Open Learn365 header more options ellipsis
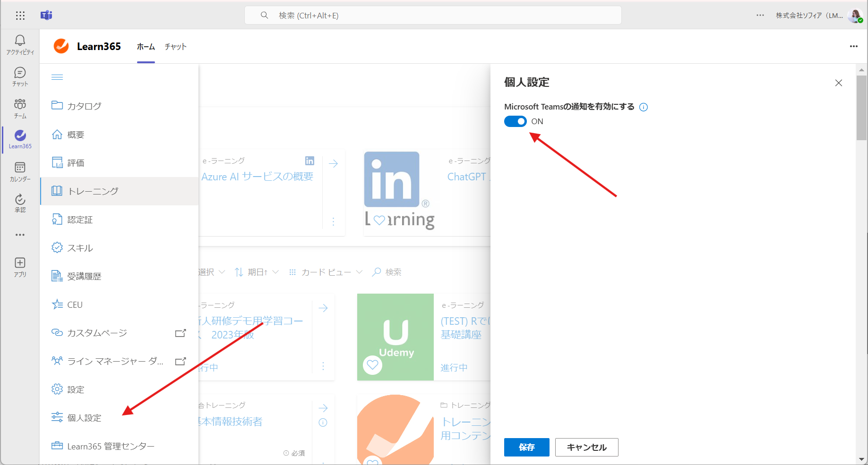Image resolution: width=868 pixels, height=465 pixels. [853, 46]
